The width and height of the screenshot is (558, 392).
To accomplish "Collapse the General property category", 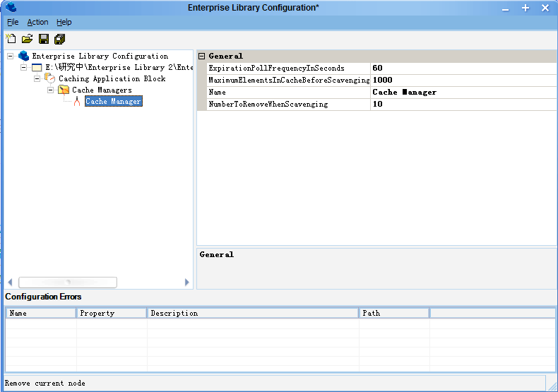I will (x=202, y=56).
